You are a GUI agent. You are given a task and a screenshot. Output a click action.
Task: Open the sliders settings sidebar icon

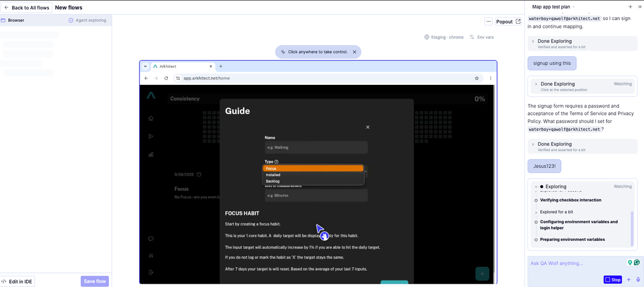[x=151, y=256]
